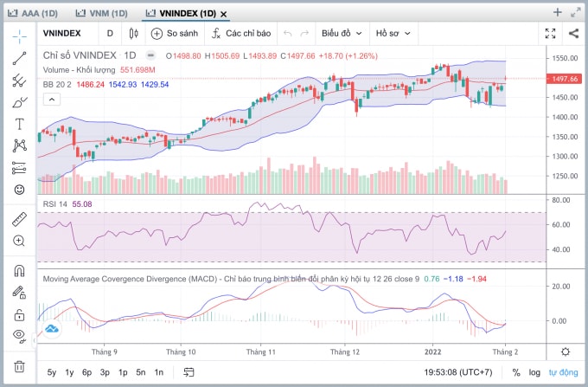
Task: Open Các chỉ báo indicators dialog
Action: pos(241,34)
